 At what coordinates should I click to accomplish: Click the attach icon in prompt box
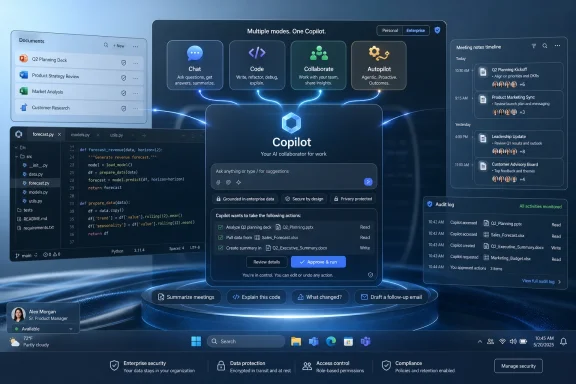tap(218, 182)
